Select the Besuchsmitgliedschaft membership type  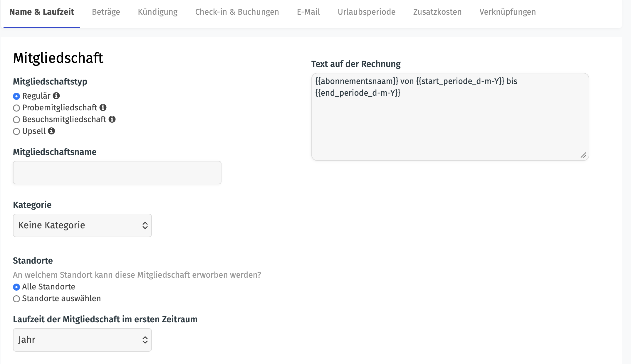point(16,120)
